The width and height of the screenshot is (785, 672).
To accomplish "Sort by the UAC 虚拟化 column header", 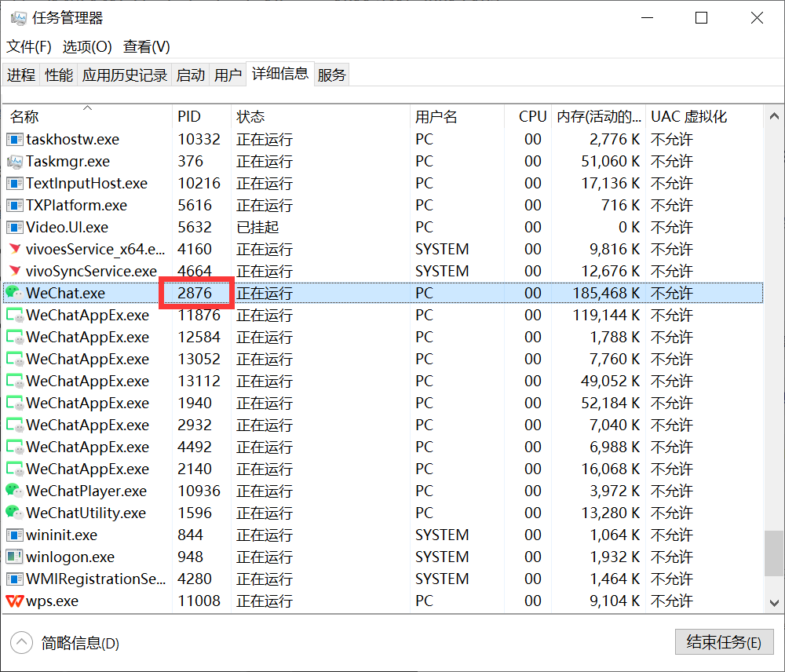I will 704,117.
